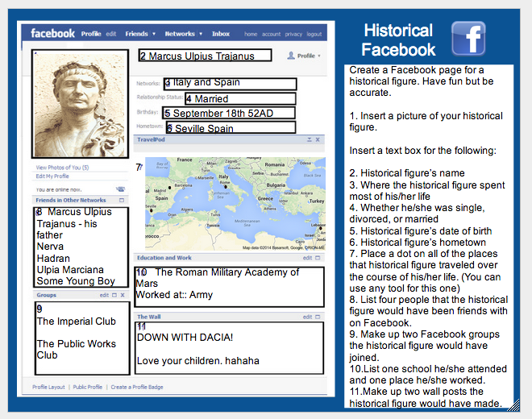The height and width of the screenshot is (419, 532).
Task: Click the Hometown field 'Seville Spain'
Action: coord(231,128)
